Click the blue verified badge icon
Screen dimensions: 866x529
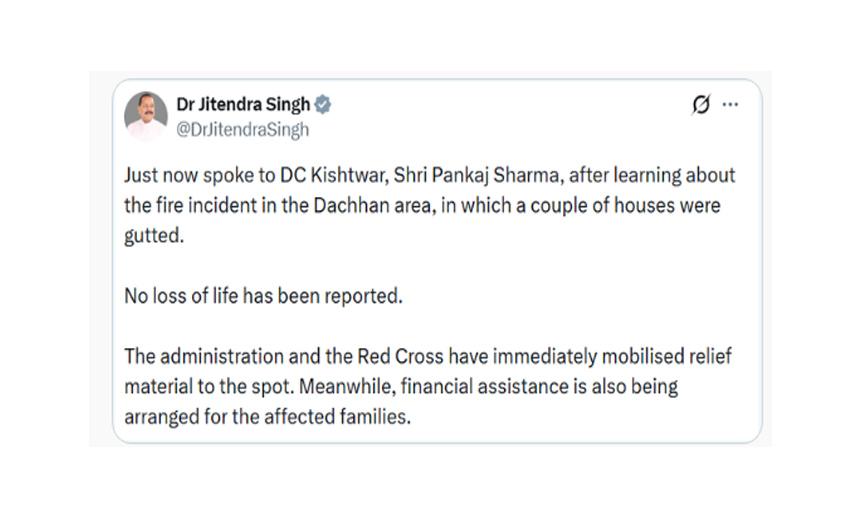tap(323, 105)
